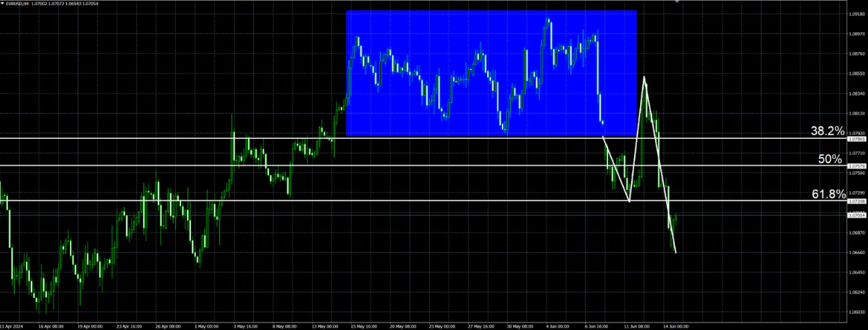Click the 61.8% retracement text label
868x330 pixels.
[827, 194]
